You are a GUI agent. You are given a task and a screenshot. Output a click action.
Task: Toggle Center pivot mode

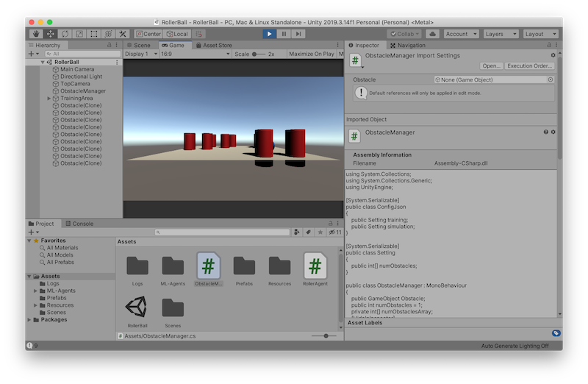(148, 34)
